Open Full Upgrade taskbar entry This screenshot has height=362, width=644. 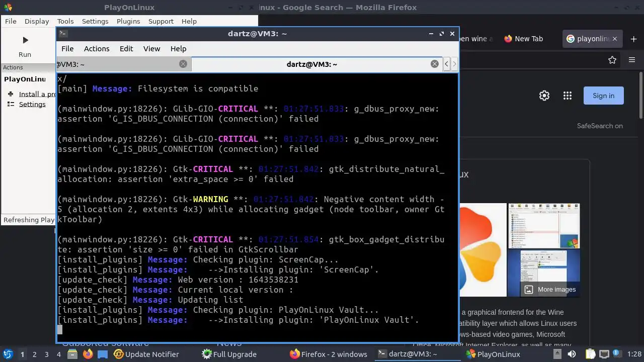coord(229,354)
